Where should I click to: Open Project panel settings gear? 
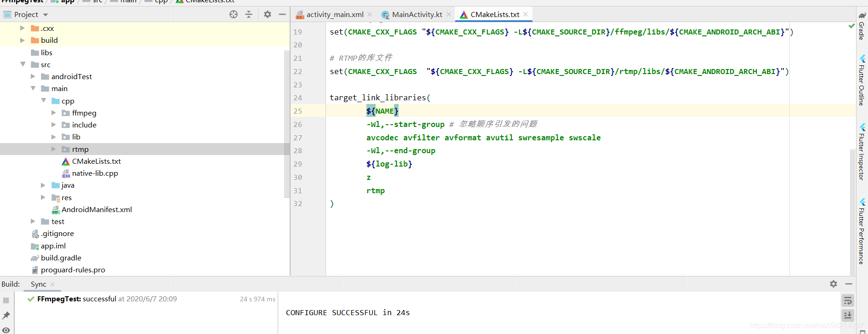(x=268, y=14)
